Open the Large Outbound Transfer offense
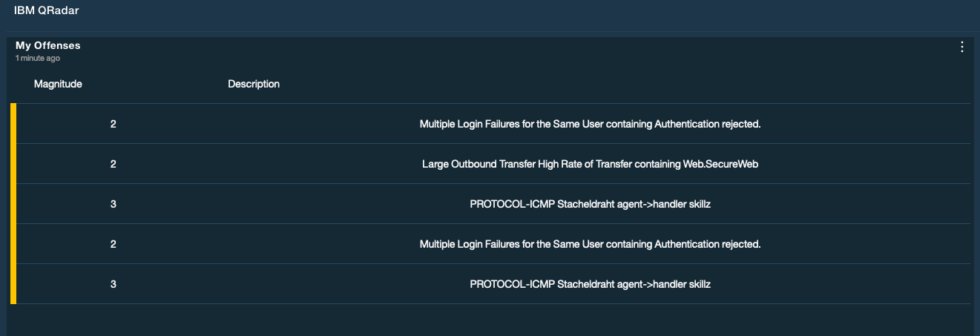 pyautogui.click(x=590, y=164)
